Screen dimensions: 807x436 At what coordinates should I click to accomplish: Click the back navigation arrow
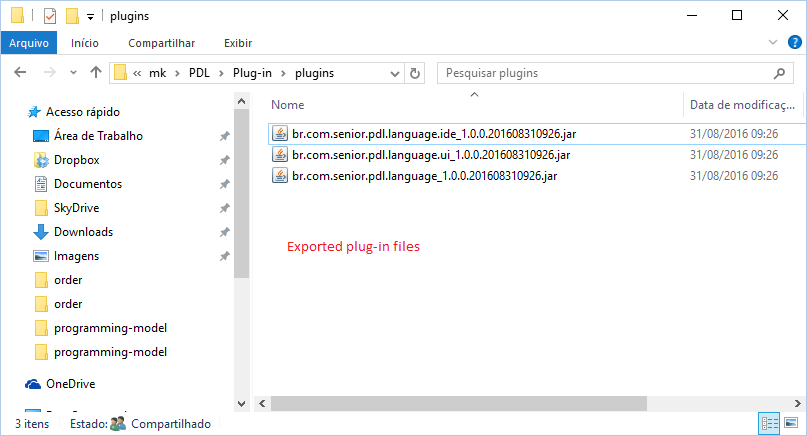[20, 73]
